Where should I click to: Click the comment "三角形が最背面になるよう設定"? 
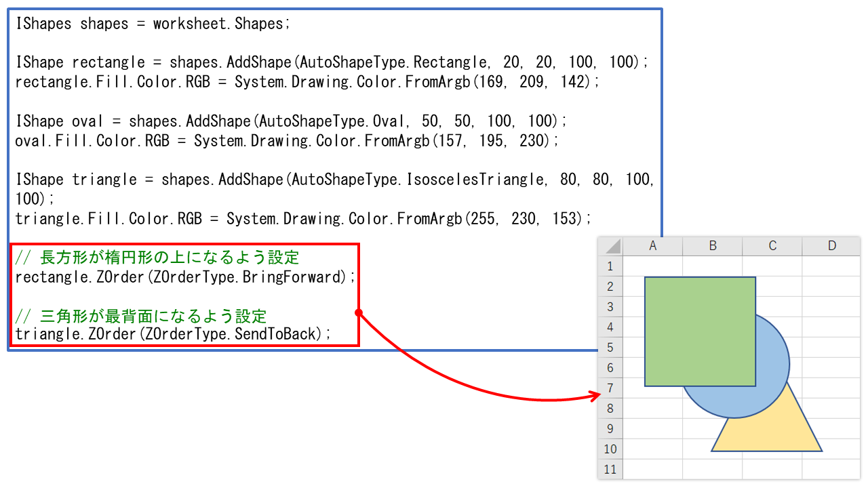click(141, 316)
